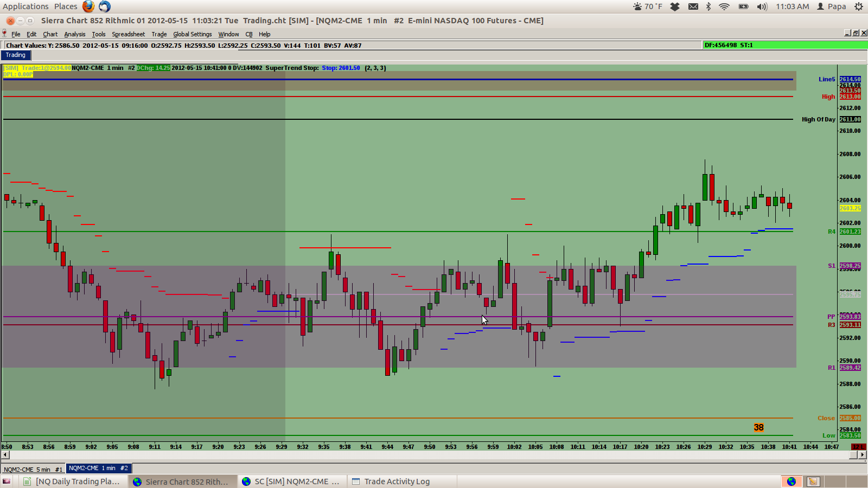Screen dimensions: 868x488
Task: Click the High Of Day line label
Action: click(818, 119)
